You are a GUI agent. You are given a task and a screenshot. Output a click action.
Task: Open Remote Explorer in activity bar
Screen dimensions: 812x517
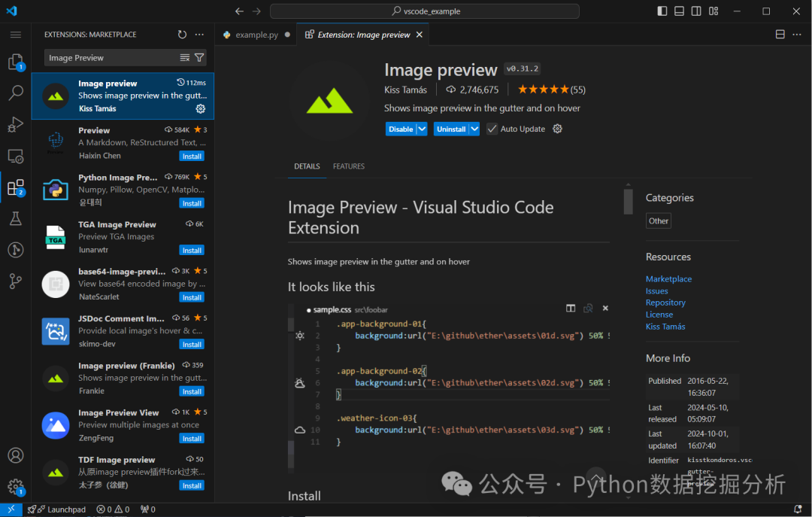[x=16, y=156]
